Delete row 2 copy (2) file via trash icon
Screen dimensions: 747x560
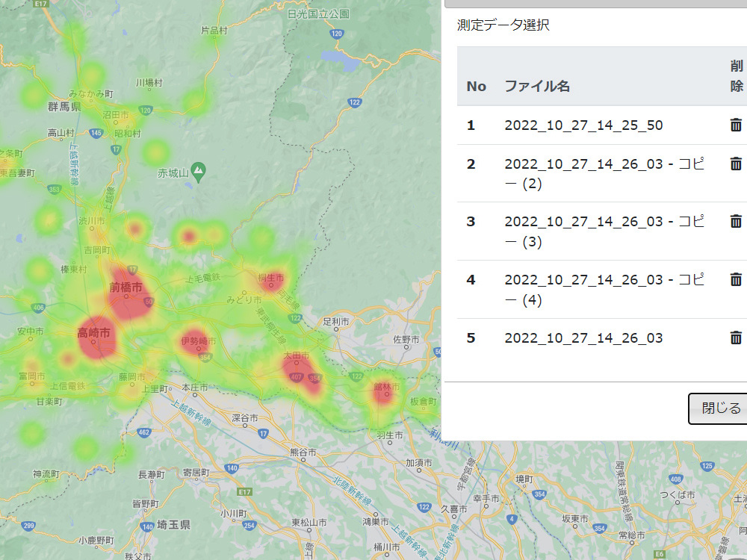click(736, 164)
